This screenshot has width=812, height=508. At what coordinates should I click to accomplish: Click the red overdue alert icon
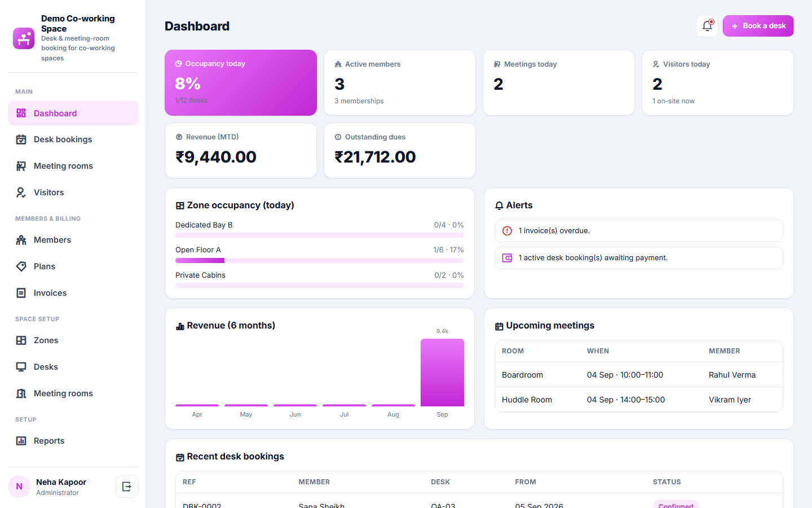tap(507, 231)
